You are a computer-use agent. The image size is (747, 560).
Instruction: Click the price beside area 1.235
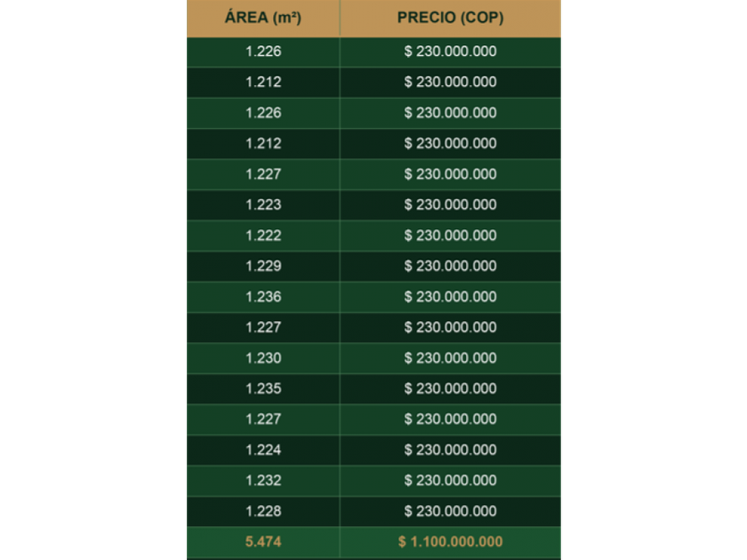450,388
